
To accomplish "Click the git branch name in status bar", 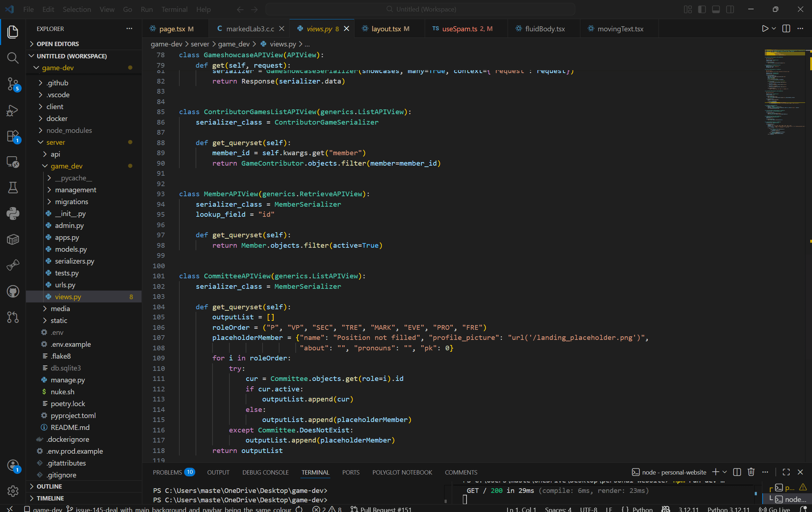I will (179, 509).
